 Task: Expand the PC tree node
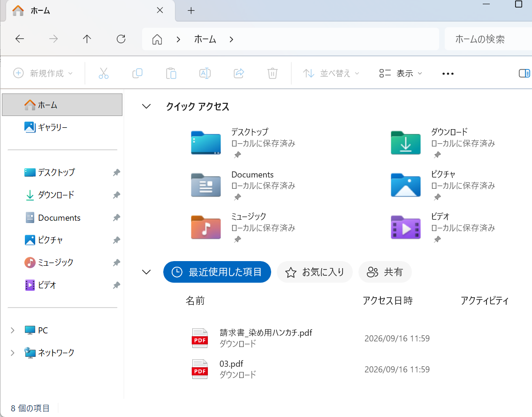click(x=13, y=331)
